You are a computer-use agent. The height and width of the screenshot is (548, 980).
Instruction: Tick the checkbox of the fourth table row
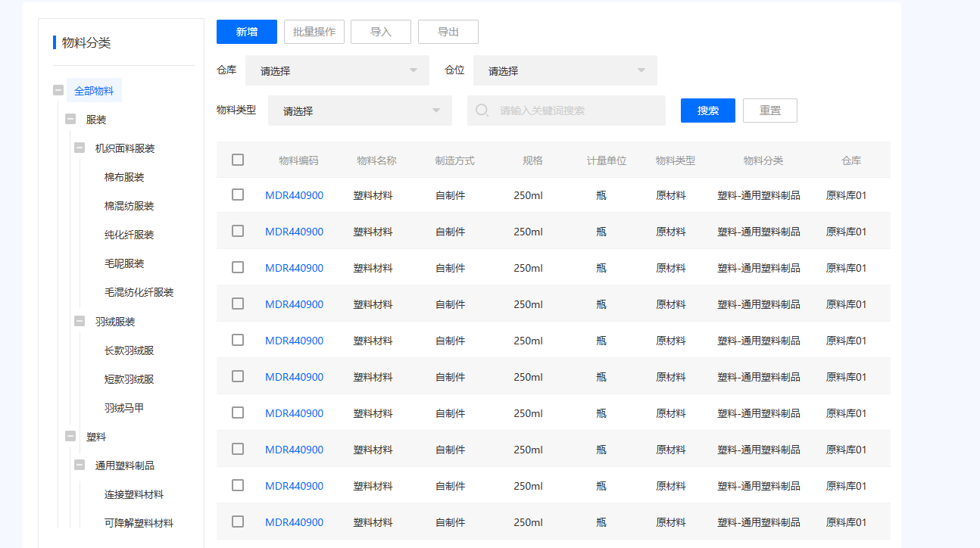pos(238,304)
